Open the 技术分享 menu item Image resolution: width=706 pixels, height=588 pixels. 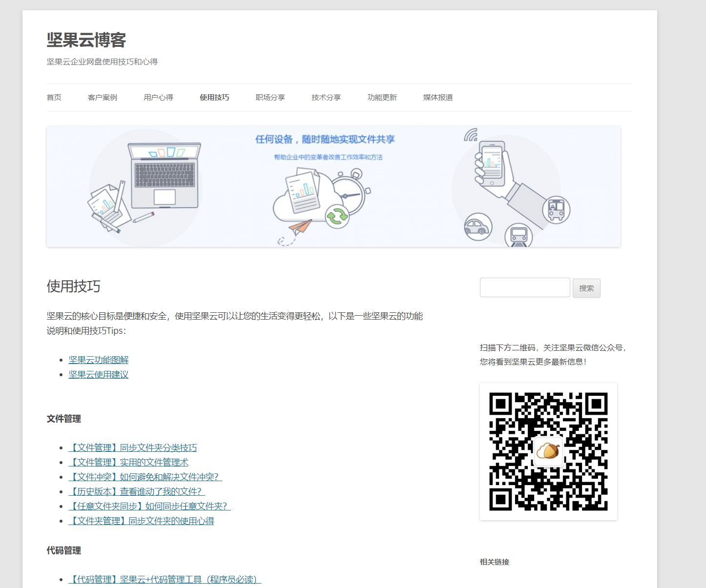(x=326, y=98)
